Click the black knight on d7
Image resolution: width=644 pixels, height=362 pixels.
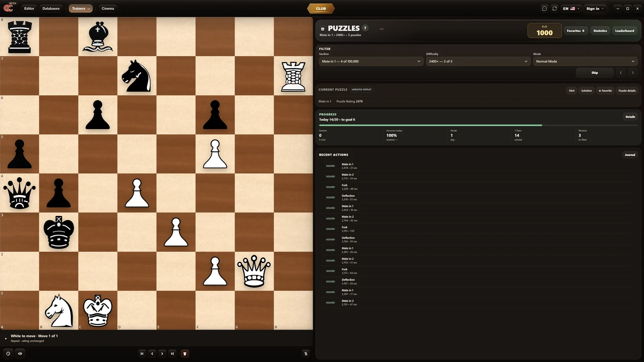(137, 76)
